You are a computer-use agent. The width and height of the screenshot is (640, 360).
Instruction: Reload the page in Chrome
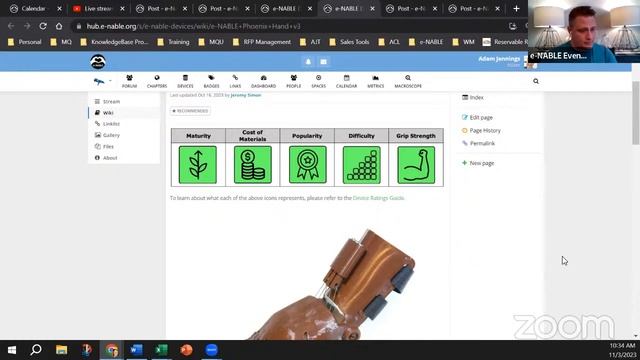click(43, 26)
